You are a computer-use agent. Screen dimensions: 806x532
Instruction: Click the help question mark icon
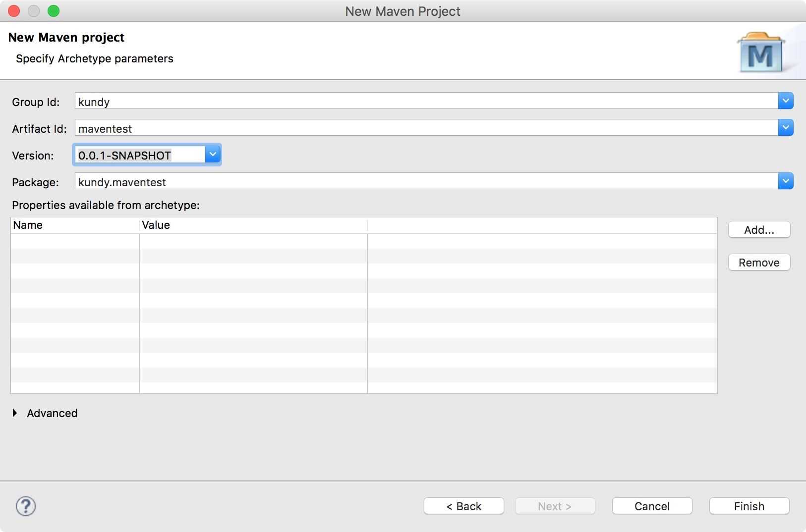(x=26, y=506)
